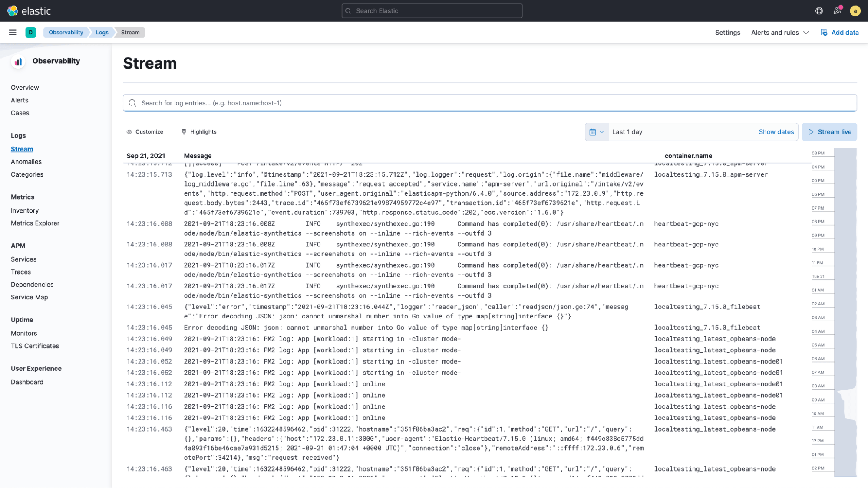Open the user avatar menu

[855, 11]
